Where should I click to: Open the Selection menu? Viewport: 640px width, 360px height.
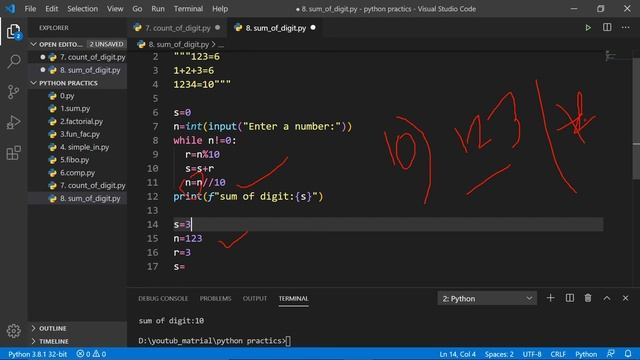[x=82, y=9]
